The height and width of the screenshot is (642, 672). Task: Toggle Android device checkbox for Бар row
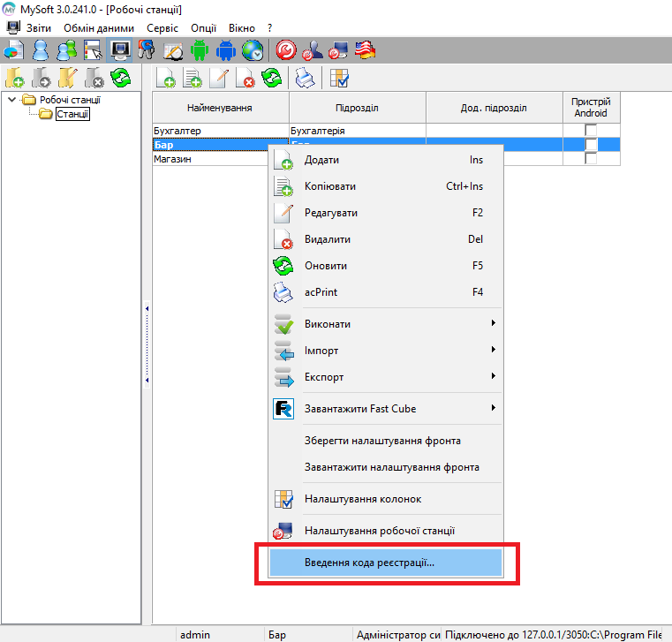click(591, 145)
